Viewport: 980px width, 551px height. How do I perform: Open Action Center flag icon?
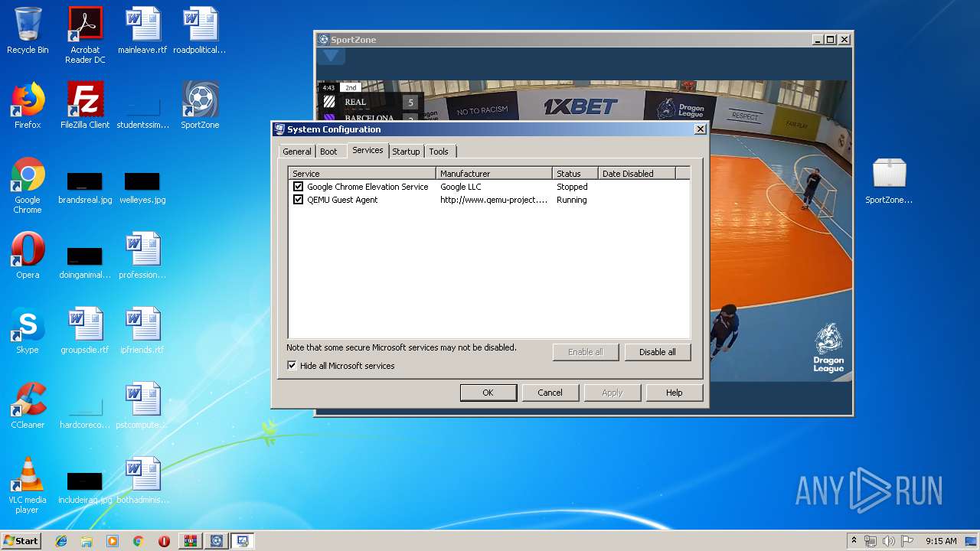906,541
